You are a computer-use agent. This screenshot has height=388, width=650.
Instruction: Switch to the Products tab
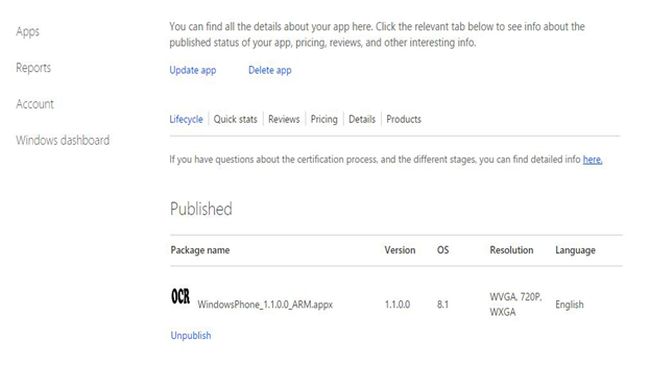pyautogui.click(x=404, y=119)
